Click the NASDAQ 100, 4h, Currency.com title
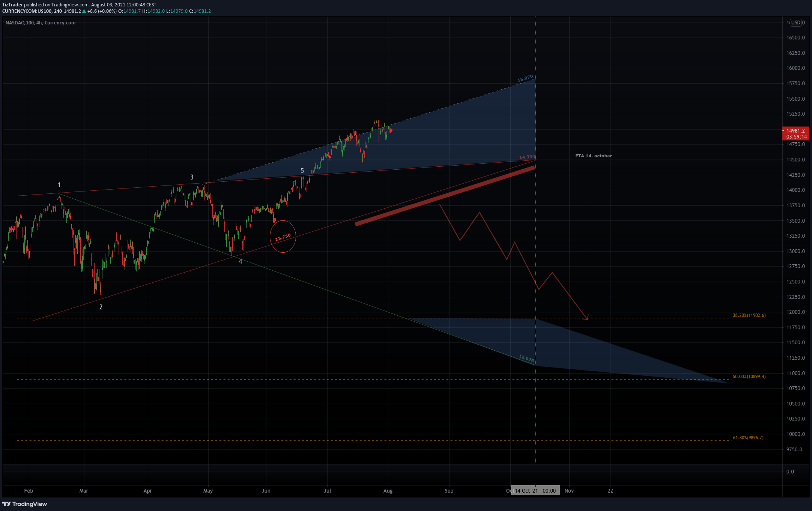The width and height of the screenshot is (812, 511). tap(41, 23)
